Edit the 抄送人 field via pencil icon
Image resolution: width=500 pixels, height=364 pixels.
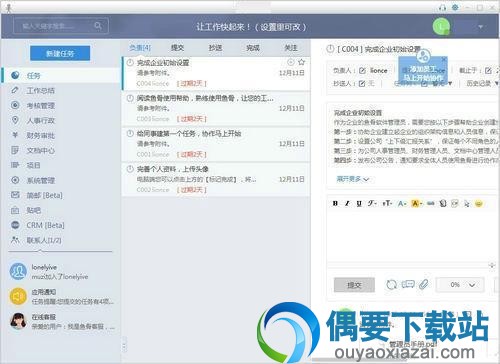point(362,83)
